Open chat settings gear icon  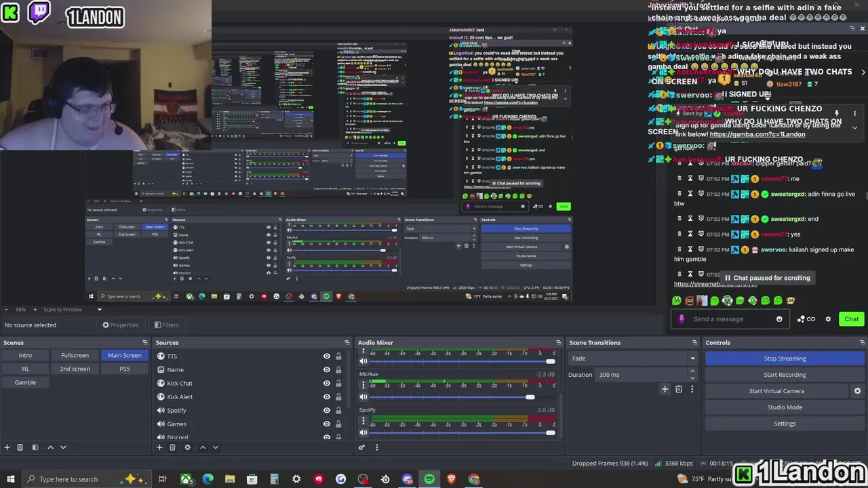point(828,319)
